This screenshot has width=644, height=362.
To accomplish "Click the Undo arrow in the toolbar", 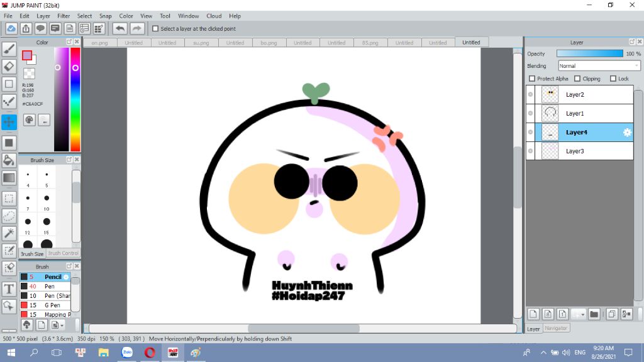I will pos(120,28).
